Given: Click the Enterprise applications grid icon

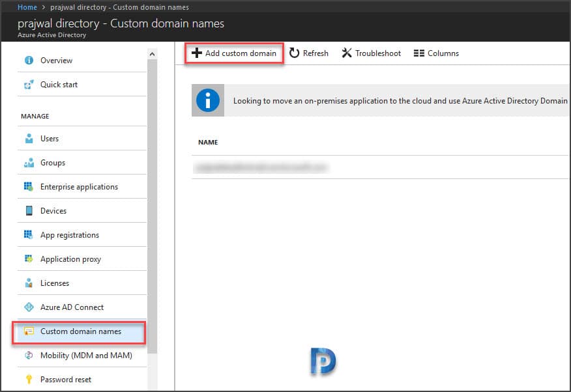Looking at the screenshot, I should 29,186.
